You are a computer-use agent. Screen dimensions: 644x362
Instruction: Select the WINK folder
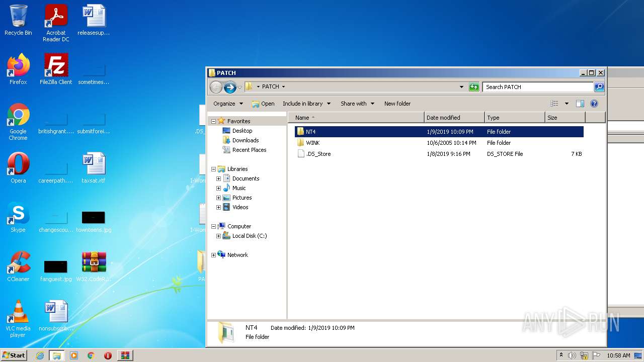click(x=439, y=143)
